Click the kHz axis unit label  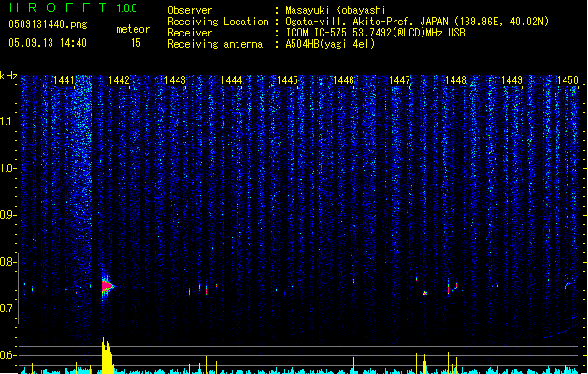[x=8, y=76]
